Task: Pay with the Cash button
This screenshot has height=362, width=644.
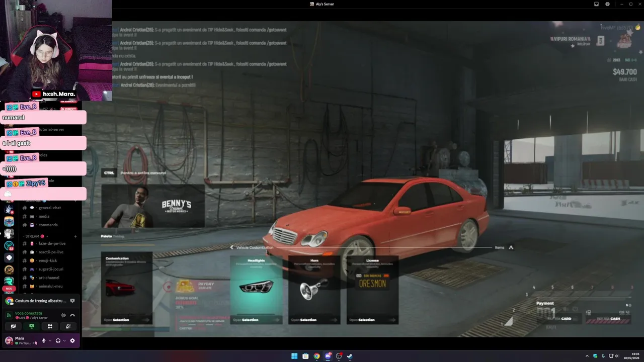Action: [x=608, y=319]
